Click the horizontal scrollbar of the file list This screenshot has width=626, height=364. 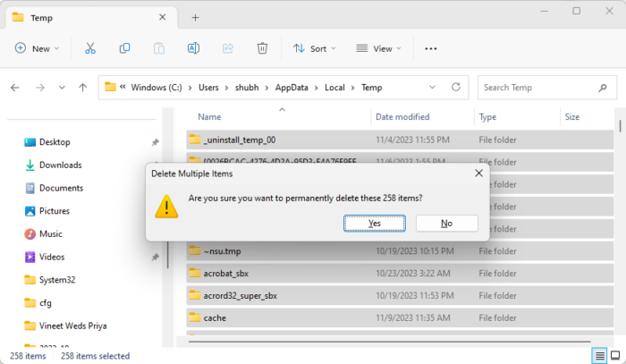click(390, 342)
